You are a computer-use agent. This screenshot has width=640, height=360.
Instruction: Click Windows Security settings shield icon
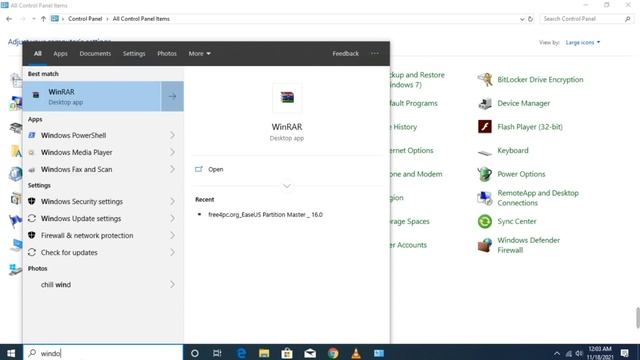click(x=32, y=201)
